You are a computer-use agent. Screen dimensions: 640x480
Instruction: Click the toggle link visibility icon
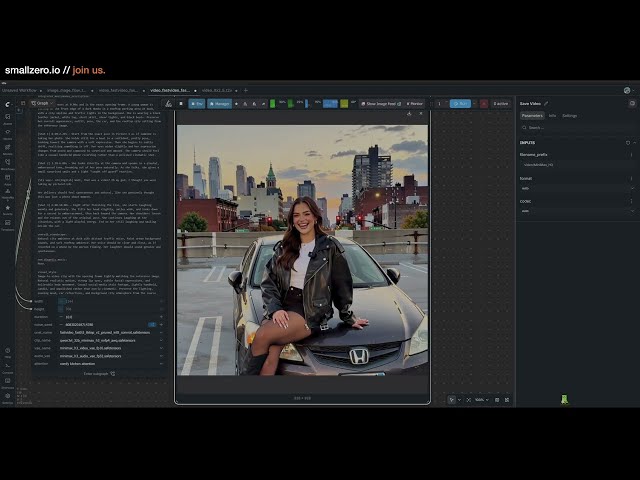[x=507, y=400]
